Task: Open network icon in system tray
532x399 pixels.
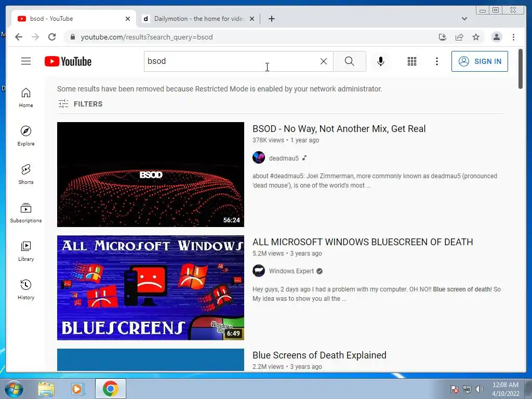Action: pos(467,389)
